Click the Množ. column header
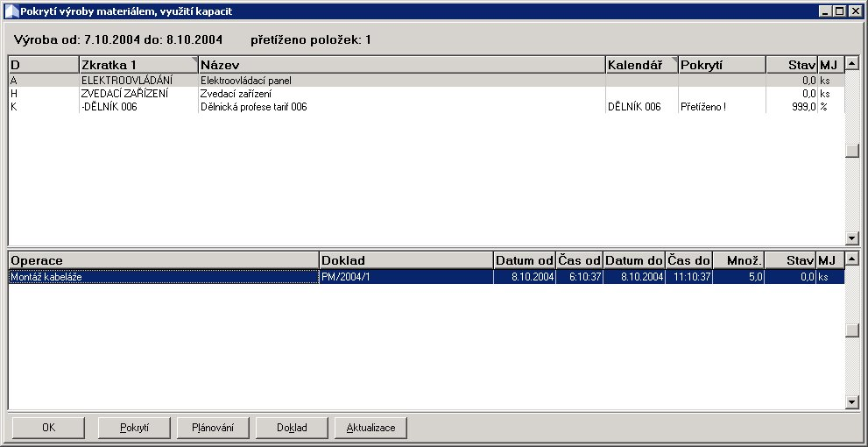The image size is (868, 447). (x=738, y=260)
